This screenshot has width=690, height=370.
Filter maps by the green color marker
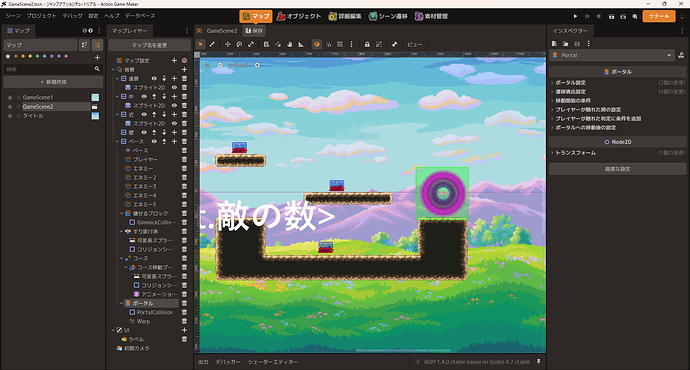tap(37, 56)
